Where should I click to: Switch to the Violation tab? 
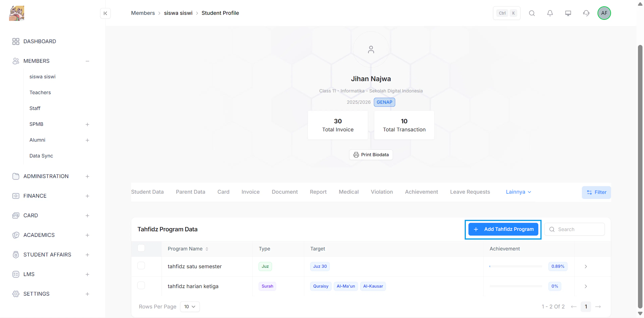382,192
